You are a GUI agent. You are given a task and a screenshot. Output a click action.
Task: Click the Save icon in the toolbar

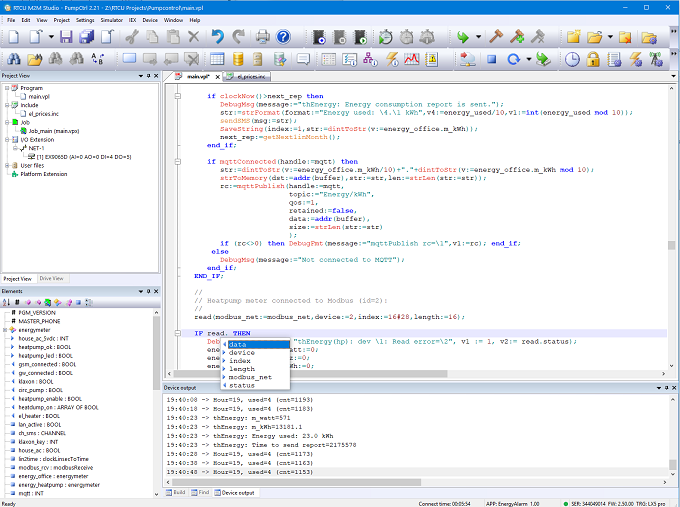click(x=65, y=37)
